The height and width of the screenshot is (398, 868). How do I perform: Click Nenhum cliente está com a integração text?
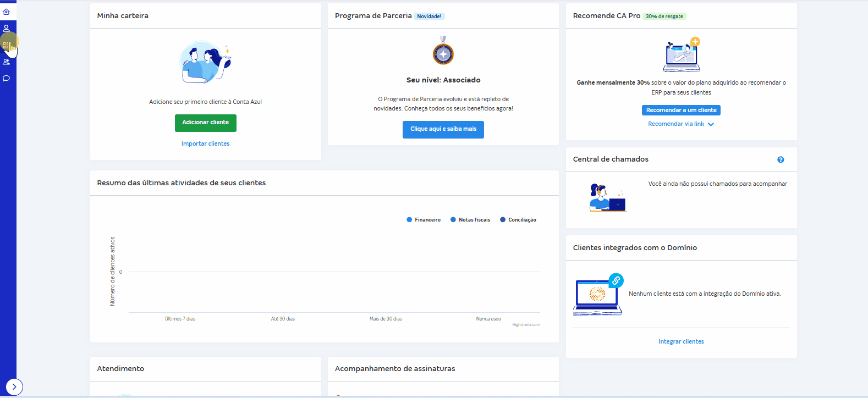pyautogui.click(x=705, y=294)
